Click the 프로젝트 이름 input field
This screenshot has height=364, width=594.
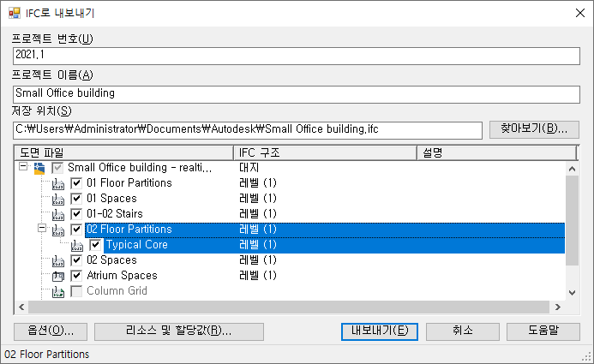297,92
